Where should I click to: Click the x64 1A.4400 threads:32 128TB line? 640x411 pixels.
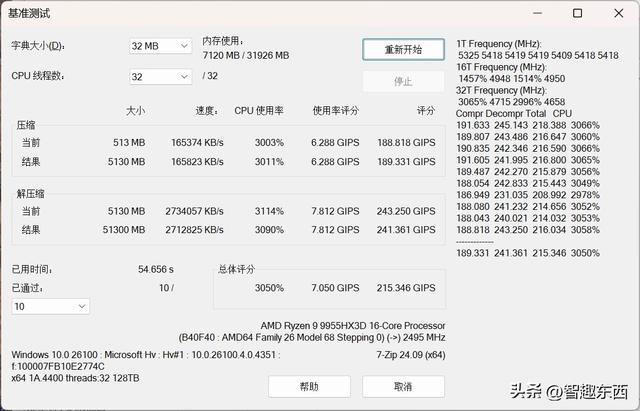76,378
